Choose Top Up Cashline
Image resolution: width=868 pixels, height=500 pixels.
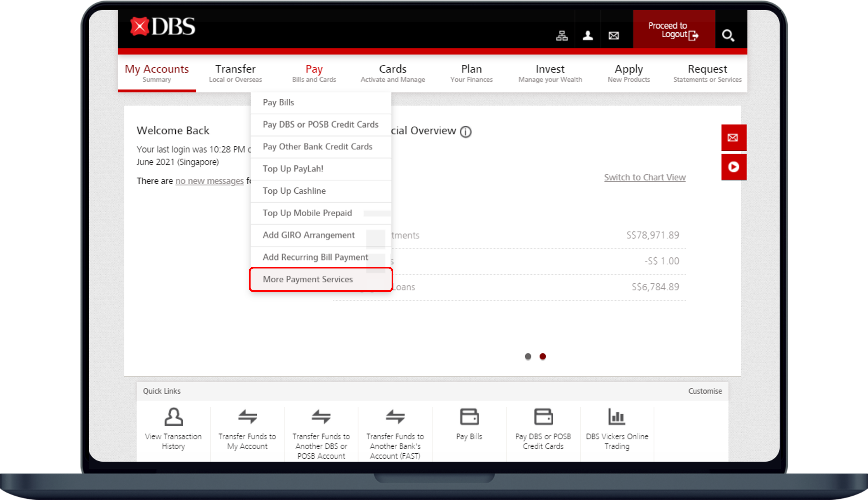(x=321, y=191)
